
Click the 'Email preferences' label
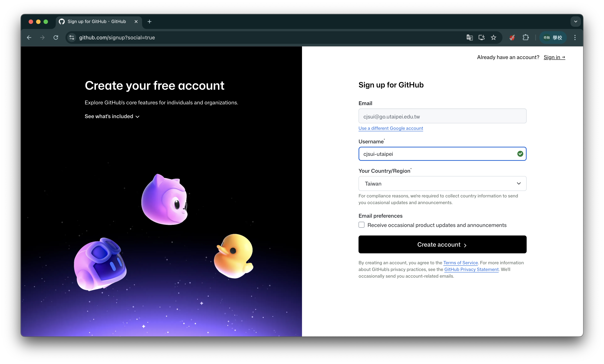tap(380, 216)
